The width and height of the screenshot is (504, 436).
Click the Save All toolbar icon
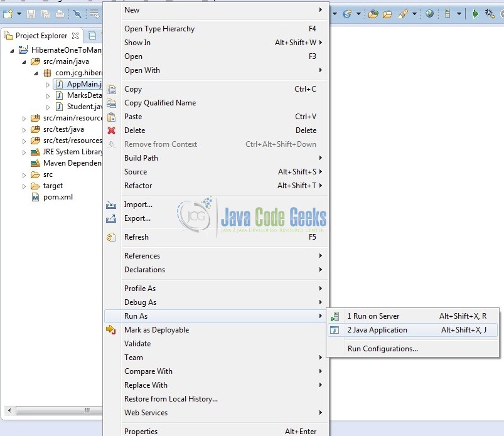point(45,14)
